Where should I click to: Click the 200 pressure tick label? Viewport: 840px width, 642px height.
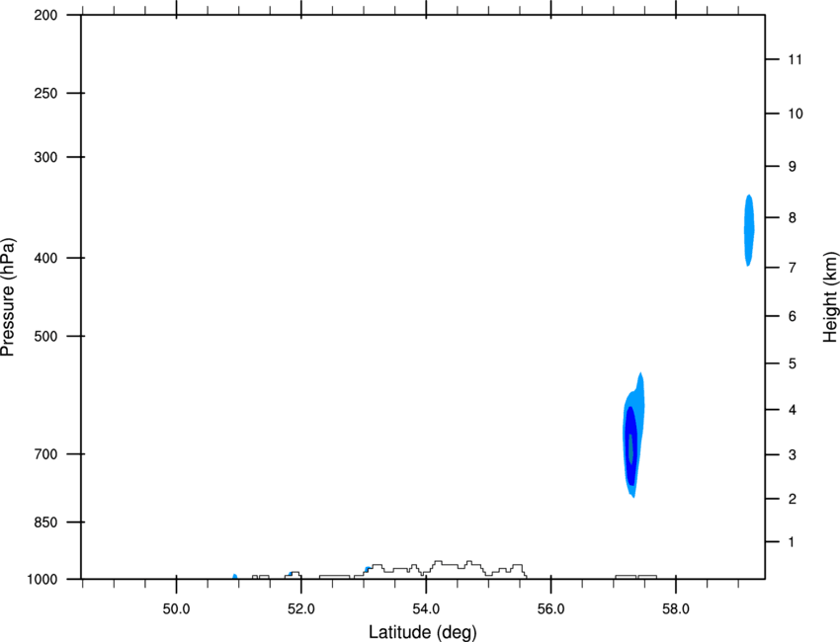(45, 16)
